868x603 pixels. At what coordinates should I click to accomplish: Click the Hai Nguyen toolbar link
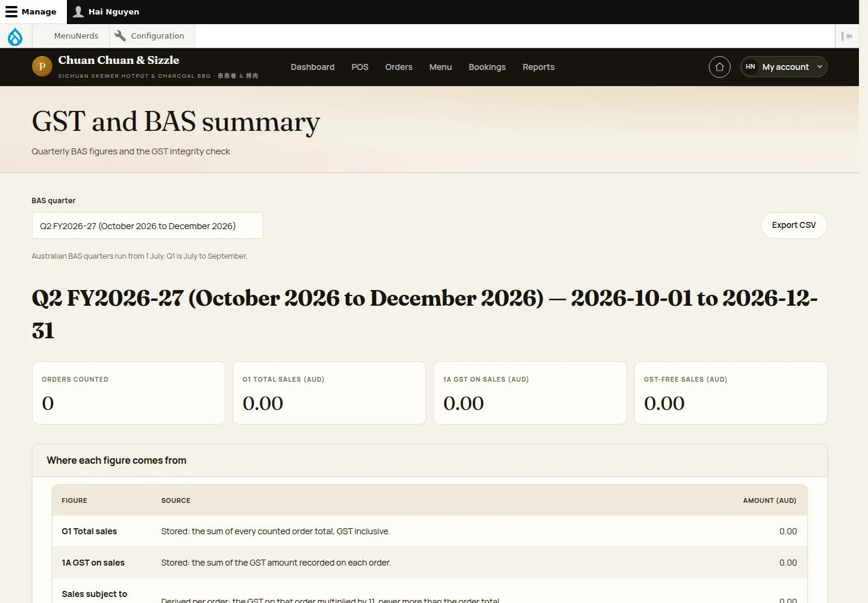[106, 11]
